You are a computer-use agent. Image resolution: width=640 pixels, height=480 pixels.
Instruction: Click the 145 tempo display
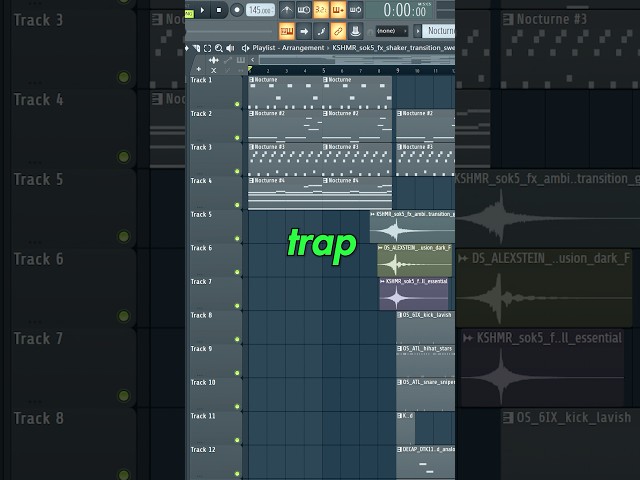(x=260, y=10)
